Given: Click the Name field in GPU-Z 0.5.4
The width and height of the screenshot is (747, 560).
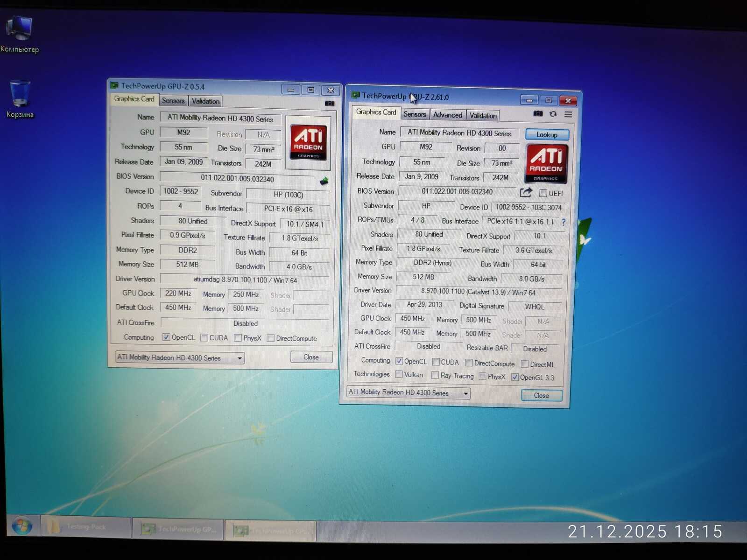Looking at the screenshot, I should [220, 119].
